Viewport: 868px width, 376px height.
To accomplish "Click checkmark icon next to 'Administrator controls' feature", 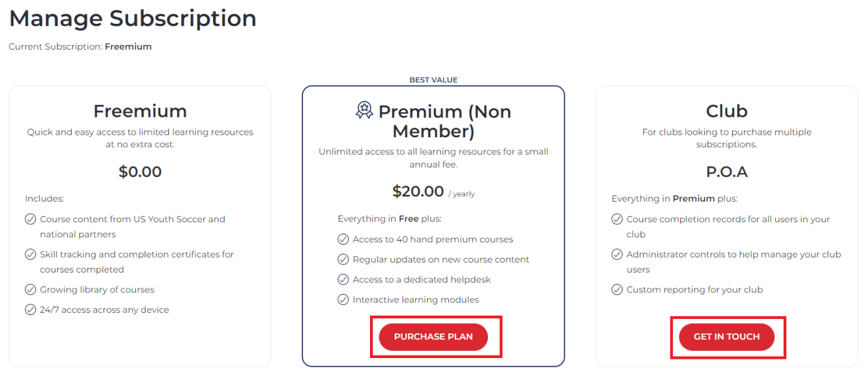I will (x=617, y=254).
